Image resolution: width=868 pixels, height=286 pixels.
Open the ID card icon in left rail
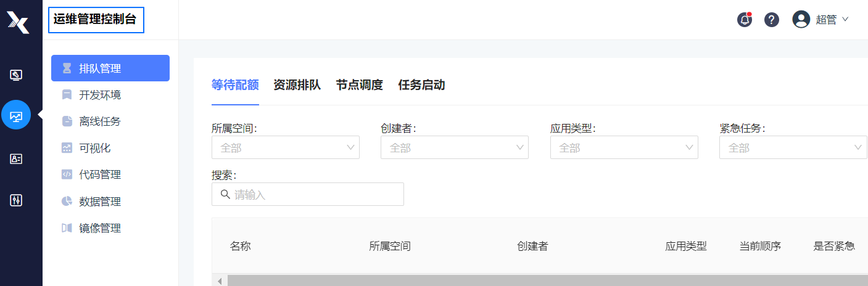[16, 159]
